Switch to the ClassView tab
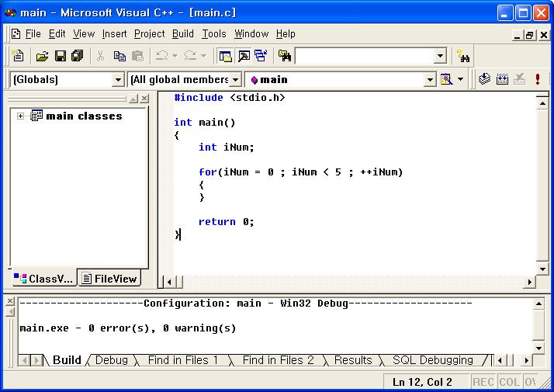The image size is (554, 392). pos(43,279)
